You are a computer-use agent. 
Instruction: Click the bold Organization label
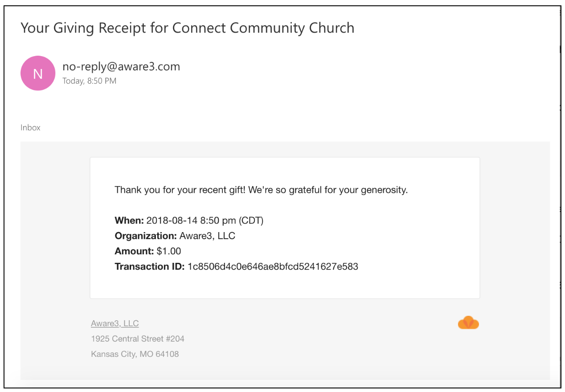click(x=146, y=236)
